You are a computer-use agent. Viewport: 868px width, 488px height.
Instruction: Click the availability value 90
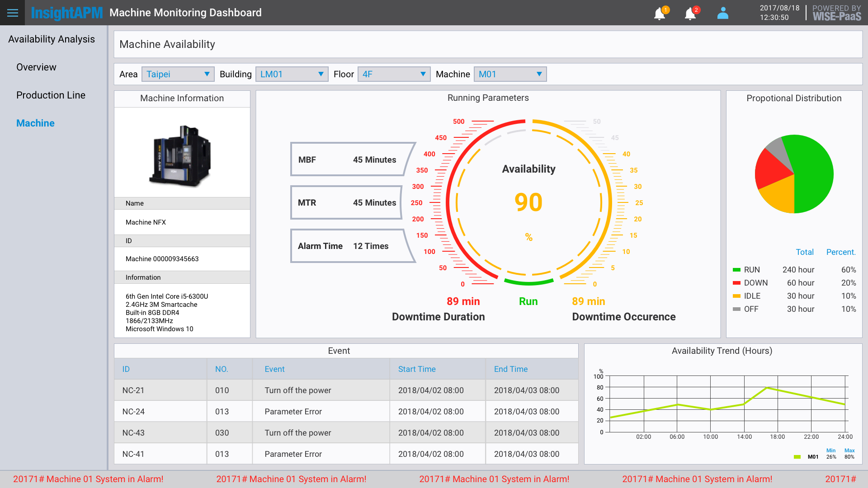528,202
